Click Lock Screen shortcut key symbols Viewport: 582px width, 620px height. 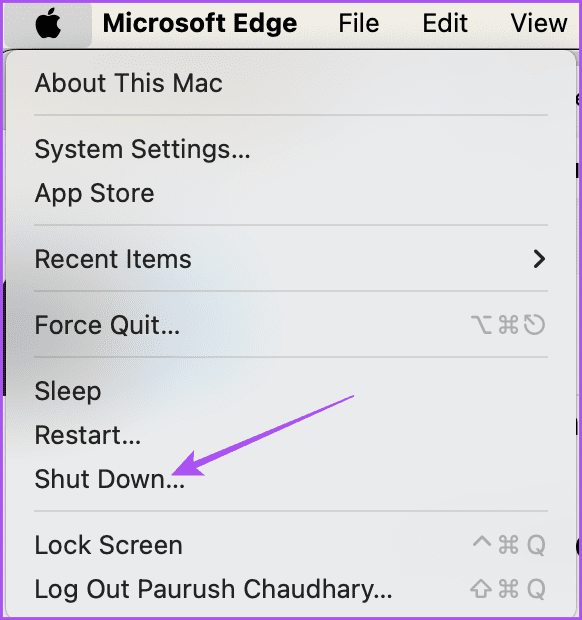[509, 545]
